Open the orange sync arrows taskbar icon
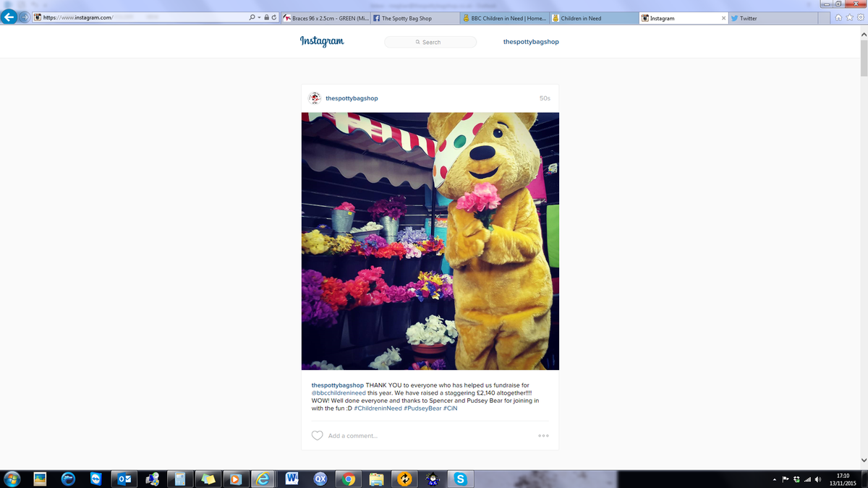Image resolution: width=868 pixels, height=488 pixels. point(404,479)
